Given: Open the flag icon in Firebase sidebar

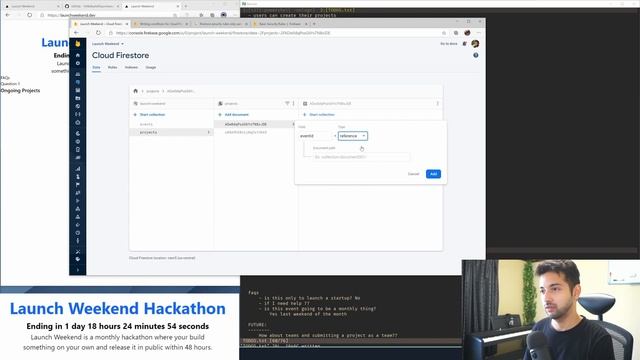Looking at the screenshot, I should pos(78,185).
